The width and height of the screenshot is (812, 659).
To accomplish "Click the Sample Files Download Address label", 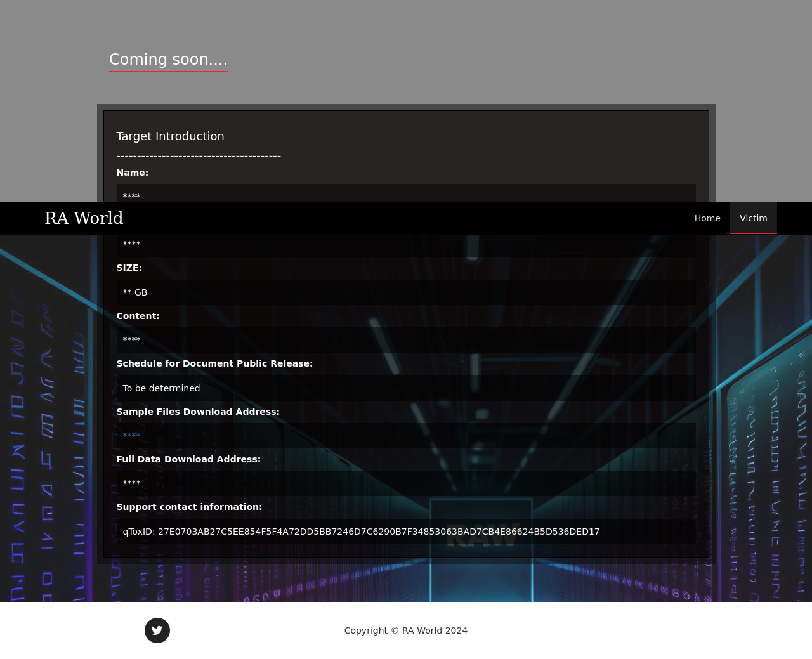I will 198,412.
